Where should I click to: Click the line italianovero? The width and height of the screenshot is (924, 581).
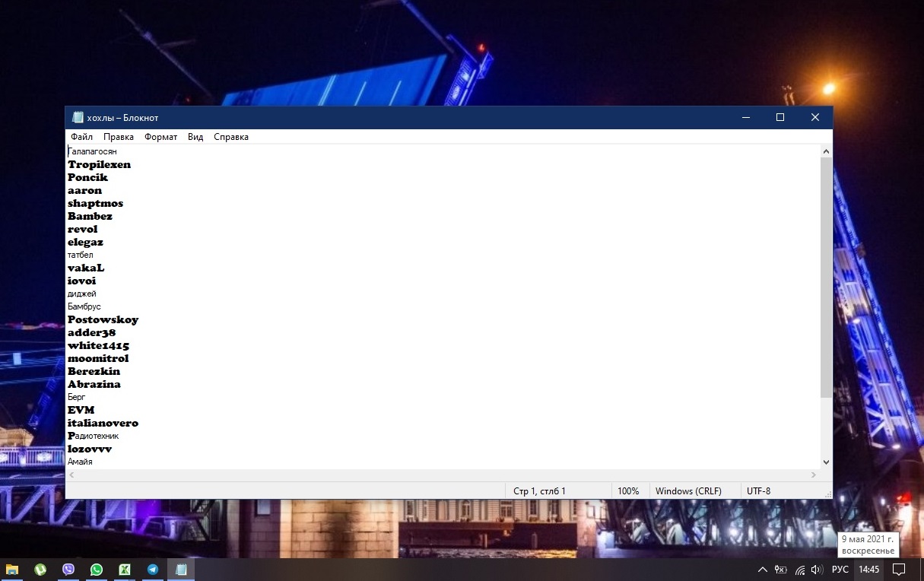(103, 423)
